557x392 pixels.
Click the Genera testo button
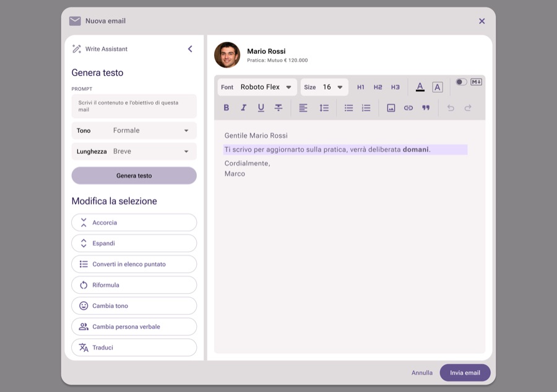[134, 176]
